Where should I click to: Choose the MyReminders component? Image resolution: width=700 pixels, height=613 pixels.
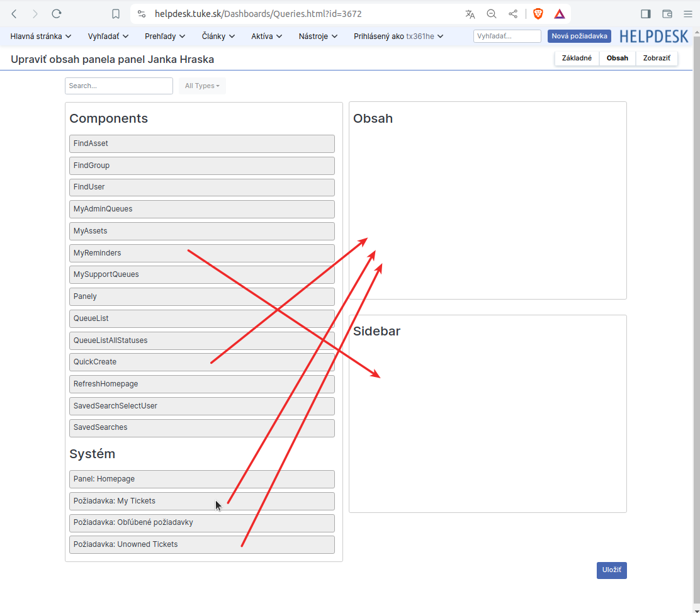pyautogui.click(x=202, y=253)
